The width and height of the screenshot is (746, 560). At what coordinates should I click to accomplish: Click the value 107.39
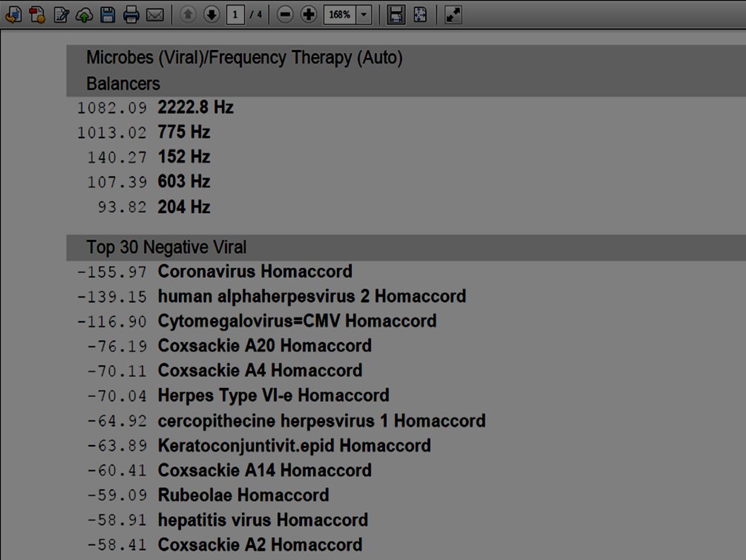[x=117, y=182]
